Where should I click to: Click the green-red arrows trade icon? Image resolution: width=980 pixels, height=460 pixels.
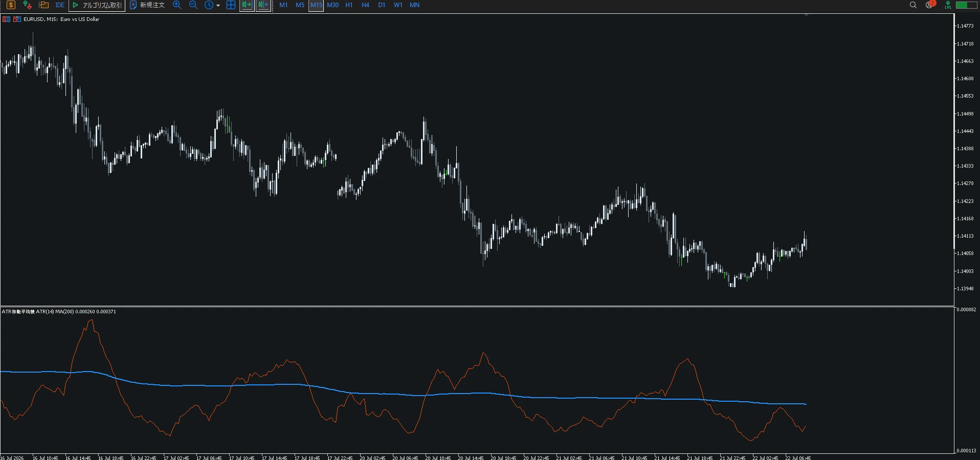click(x=27, y=5)
